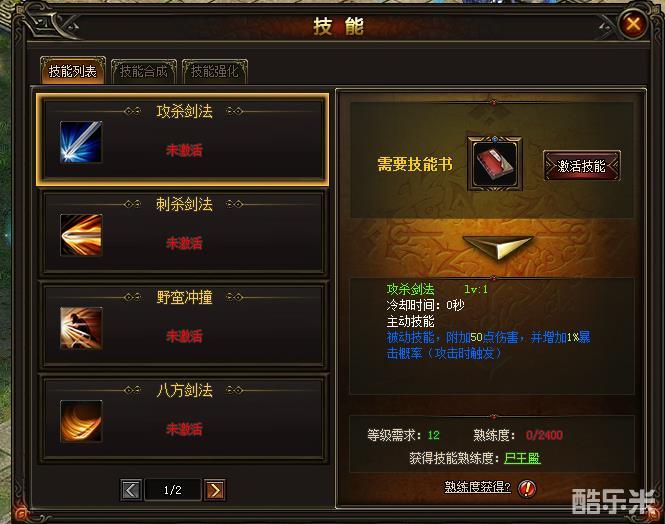Viewport: 665px width, 524px height.
Task: Click the 1/2 page number field
Action: (173, 490)
